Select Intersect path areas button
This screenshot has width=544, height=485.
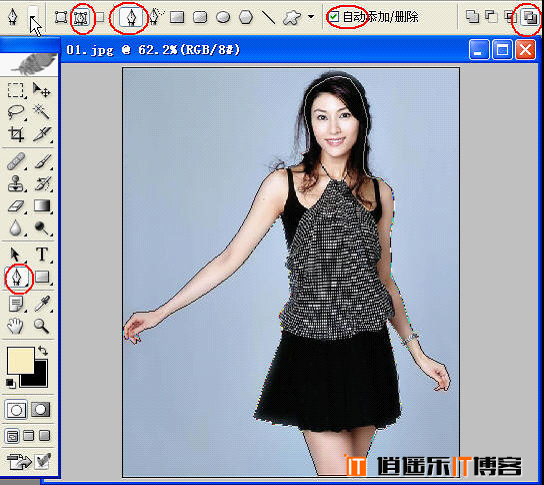[509, 16]
